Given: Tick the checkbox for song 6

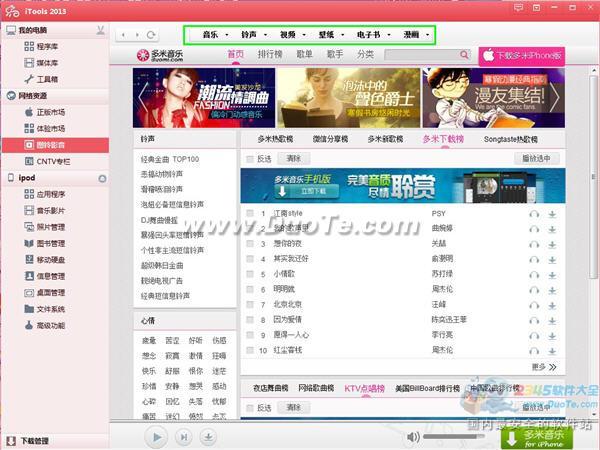Looking at the screenshot, I should (x=250, y=289).
